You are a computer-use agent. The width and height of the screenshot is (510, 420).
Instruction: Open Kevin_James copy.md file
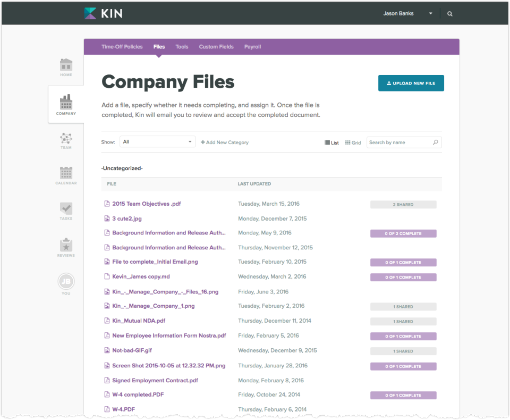click(x=141, y=276)
